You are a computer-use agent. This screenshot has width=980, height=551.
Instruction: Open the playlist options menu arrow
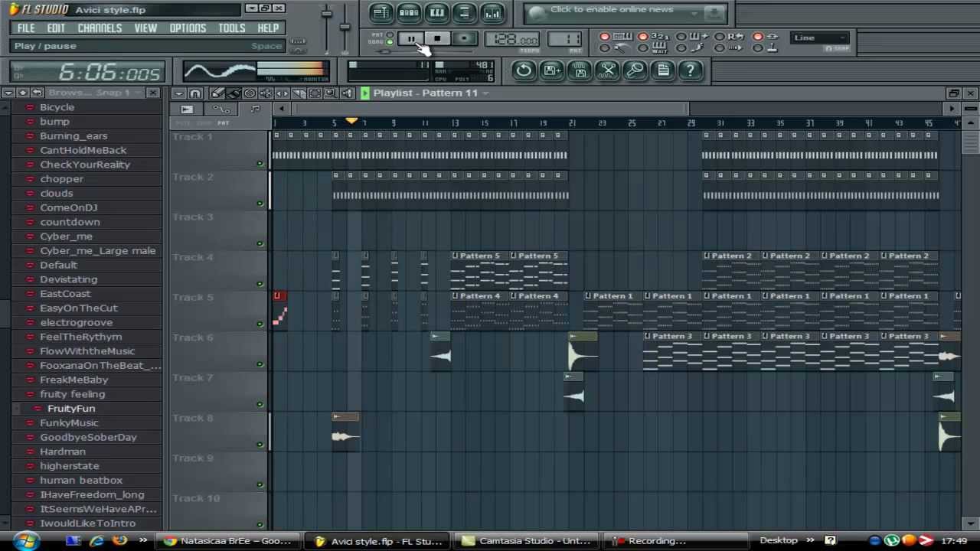(178, 93)
